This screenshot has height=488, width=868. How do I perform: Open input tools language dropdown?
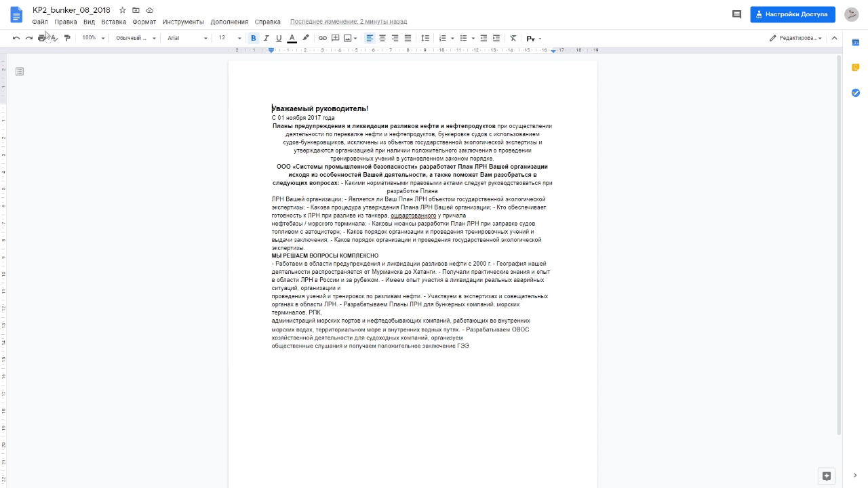tap(534, 38)
